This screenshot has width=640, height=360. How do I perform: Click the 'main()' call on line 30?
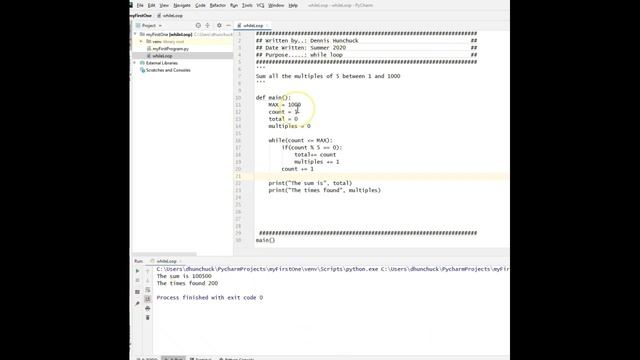pos(265,240)
